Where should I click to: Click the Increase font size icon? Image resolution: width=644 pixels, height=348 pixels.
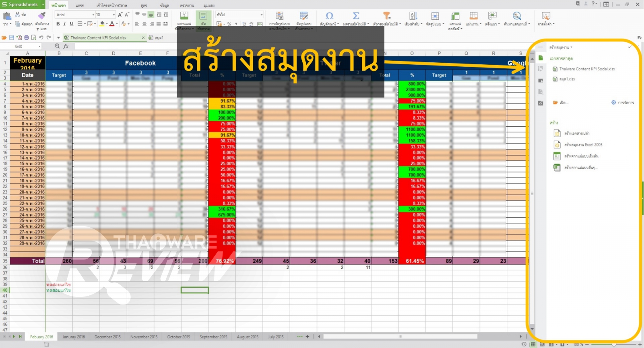(x=120, y=14)
